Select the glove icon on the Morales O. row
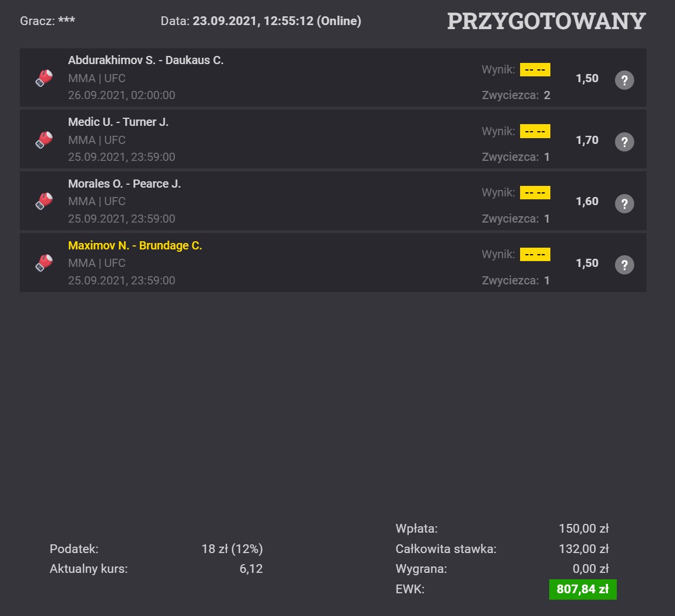 [44, 201]
